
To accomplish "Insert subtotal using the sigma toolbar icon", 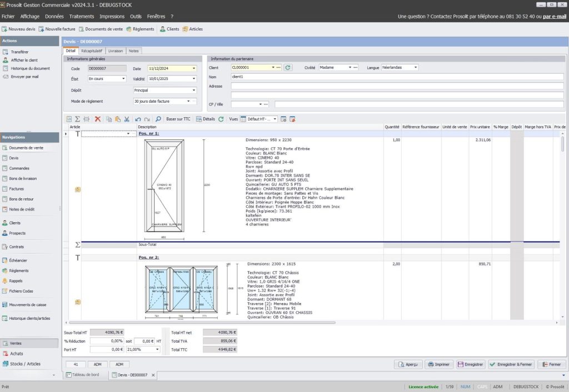I will pos(77,119).
